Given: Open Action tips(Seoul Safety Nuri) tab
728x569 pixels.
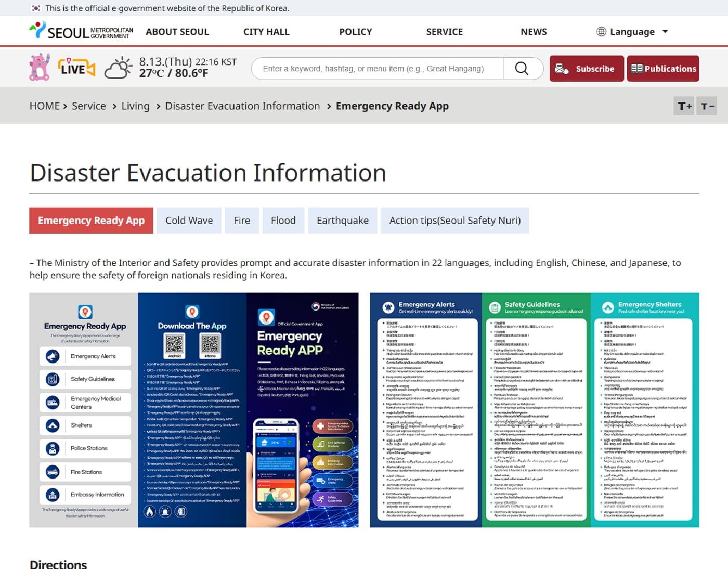Looking at the screenshot, I should (x=455, y=221).
